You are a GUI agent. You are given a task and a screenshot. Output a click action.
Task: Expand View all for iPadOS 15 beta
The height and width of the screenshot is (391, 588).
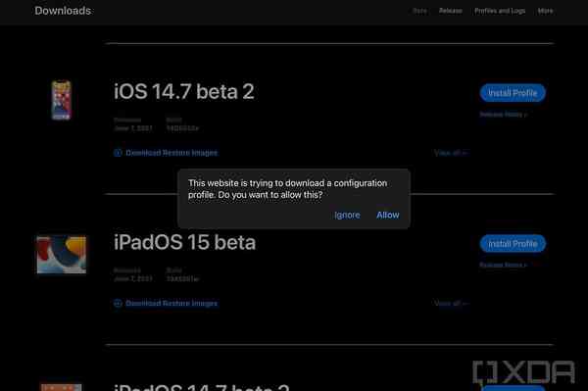click(x=451, y=303)
